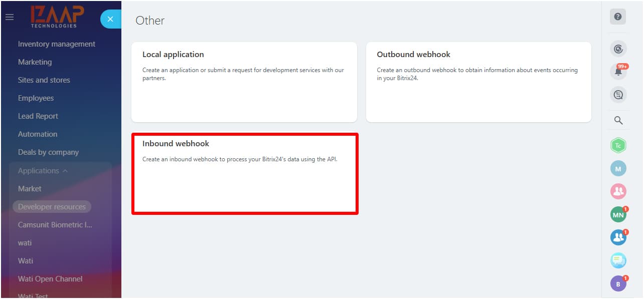Open the MN chat with unread badge
The width and height of the screenshot is (644, 299).
pyautogui.click(x=617, y=214)
